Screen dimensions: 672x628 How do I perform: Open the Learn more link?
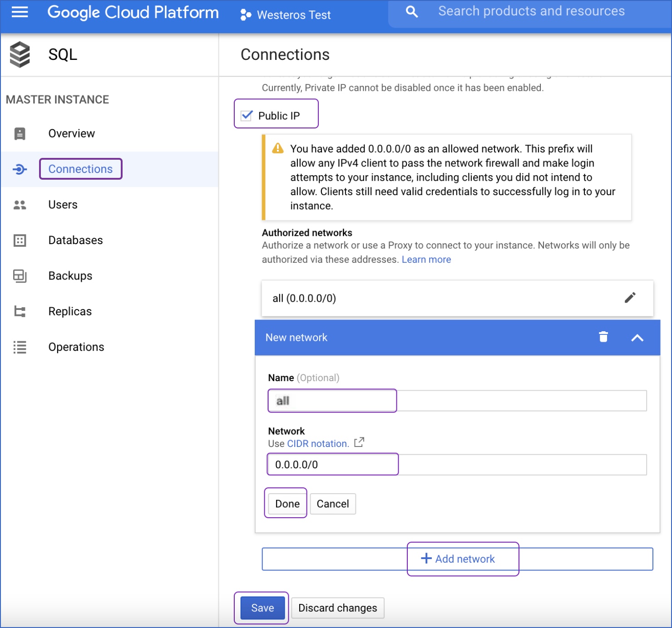(x=426, y=259)
